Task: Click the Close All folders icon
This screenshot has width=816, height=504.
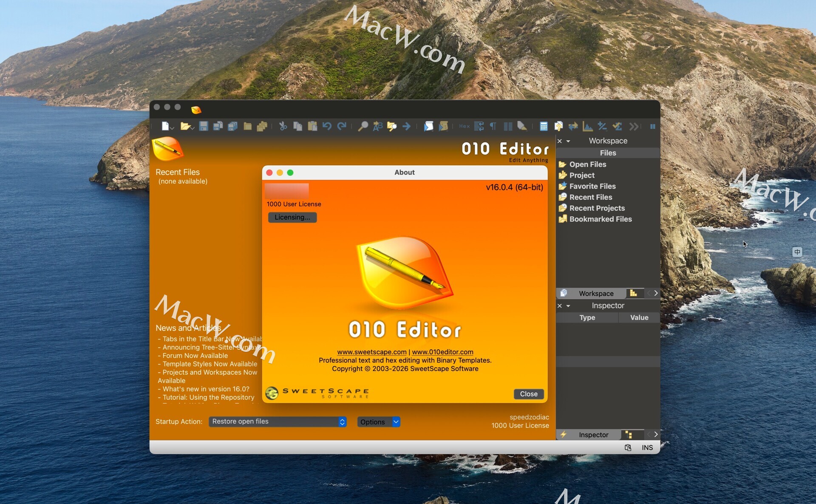Action: click(x=262, y=126)
